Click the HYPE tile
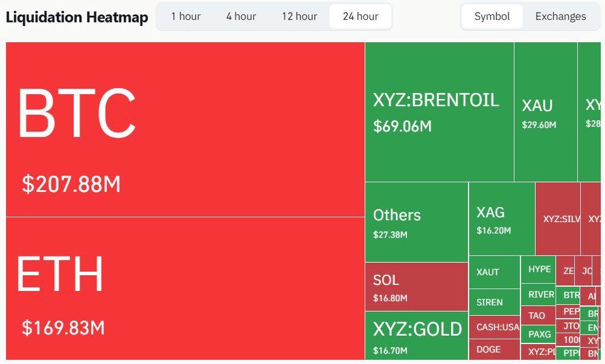Screen dimensions: 605x364 coord(538,270)
